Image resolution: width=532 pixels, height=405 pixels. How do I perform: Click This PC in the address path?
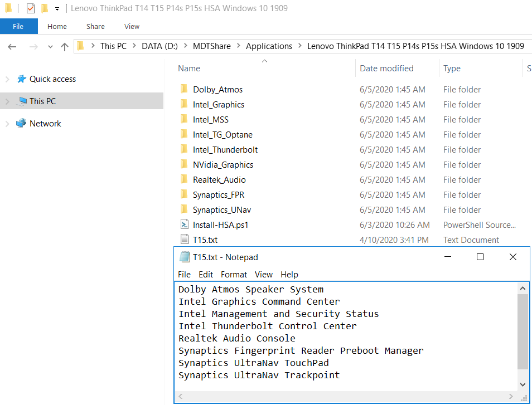(113, 46)
